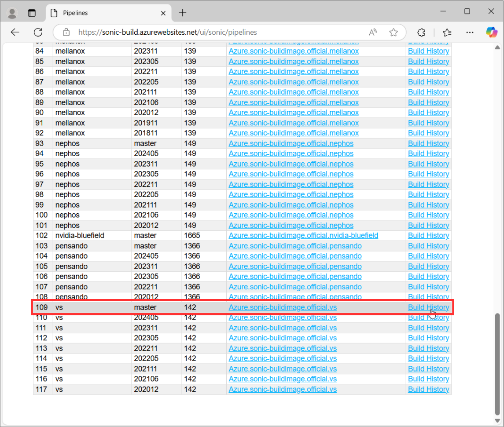Click the vertical scrollbar thumb
The image size is (504, 427).
[x=497, y=364]
